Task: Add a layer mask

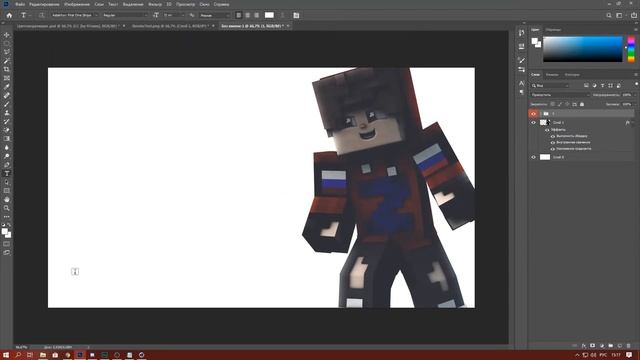Action: point(593,346)
